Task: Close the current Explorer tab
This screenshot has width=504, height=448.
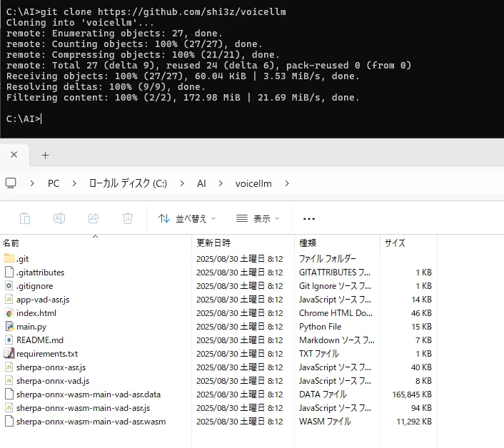Action: tap(14, 154)
